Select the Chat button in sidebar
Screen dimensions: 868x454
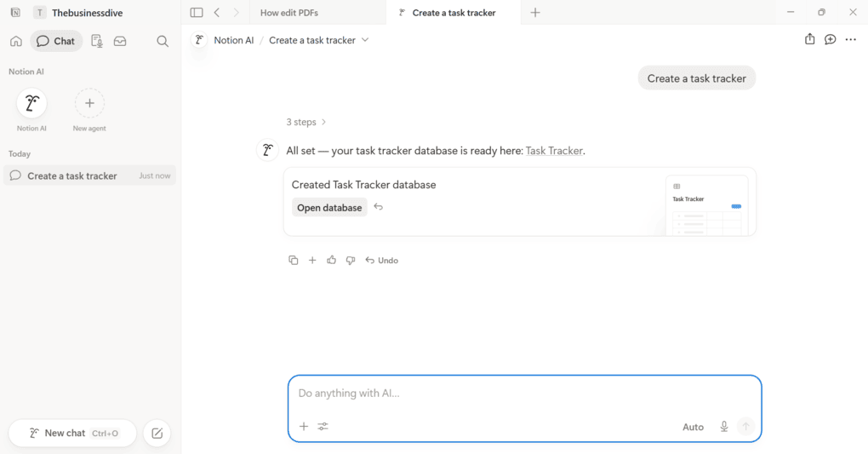(x=56, y=41)
